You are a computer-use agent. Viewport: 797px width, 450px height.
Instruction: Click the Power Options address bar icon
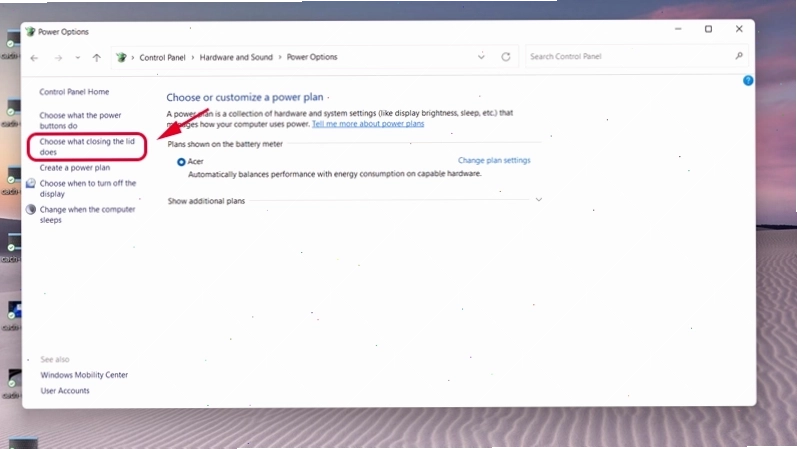(x=121, y=57)
